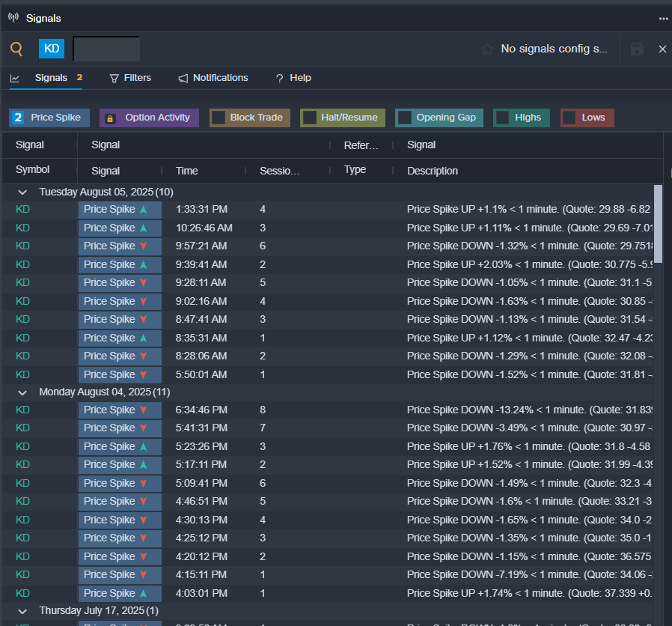Select the 5:17:11 PM time cell
Image resolution: width=672 pixels, height=626 pixels.
(x=201, y=464)
